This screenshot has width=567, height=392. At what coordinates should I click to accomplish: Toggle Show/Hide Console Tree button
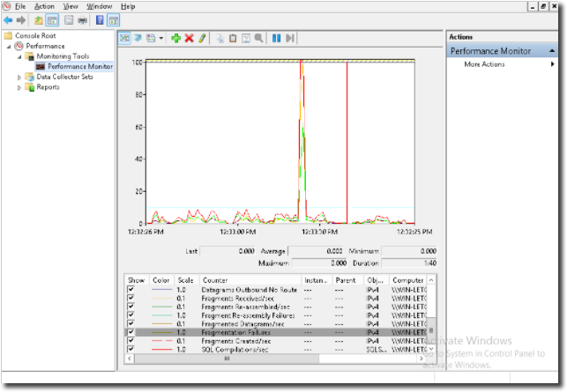(x=52, y=20)
